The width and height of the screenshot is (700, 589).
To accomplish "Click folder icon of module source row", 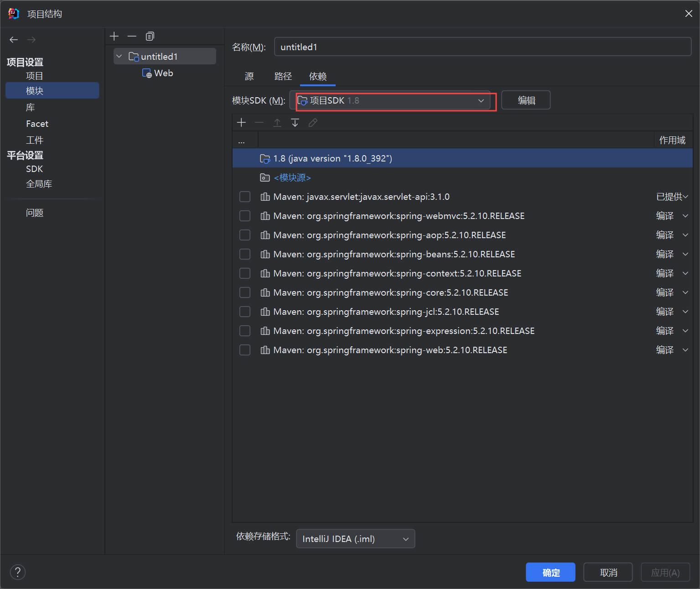I will (x=265, y=177).
